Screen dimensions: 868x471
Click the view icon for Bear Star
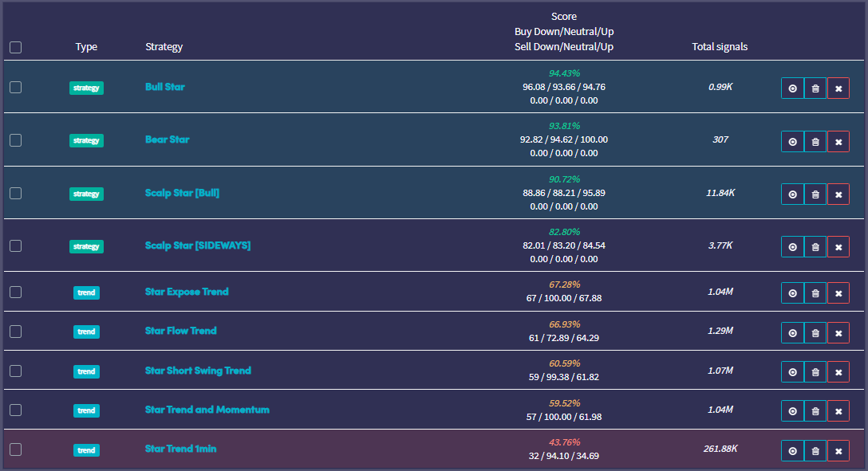coord(792,142)
